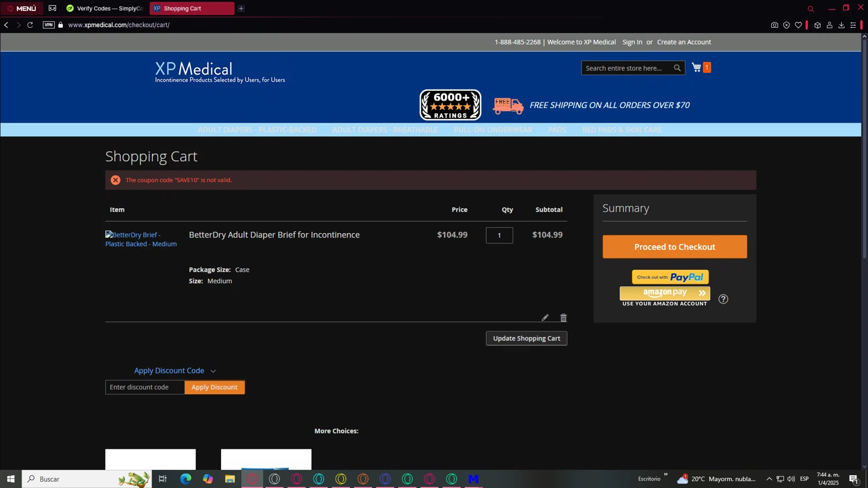Open the Pads menu item

pyautogui.click(x=557, y=130)
